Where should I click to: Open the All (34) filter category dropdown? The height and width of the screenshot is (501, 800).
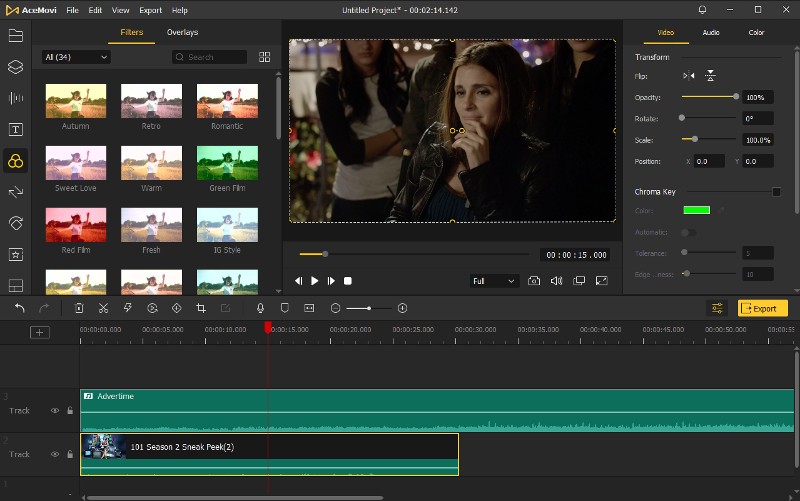coord(76,57)
